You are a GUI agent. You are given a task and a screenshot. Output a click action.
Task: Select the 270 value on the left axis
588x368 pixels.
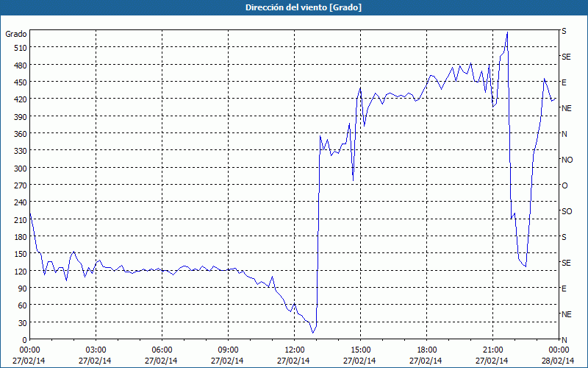coord(21,185)
